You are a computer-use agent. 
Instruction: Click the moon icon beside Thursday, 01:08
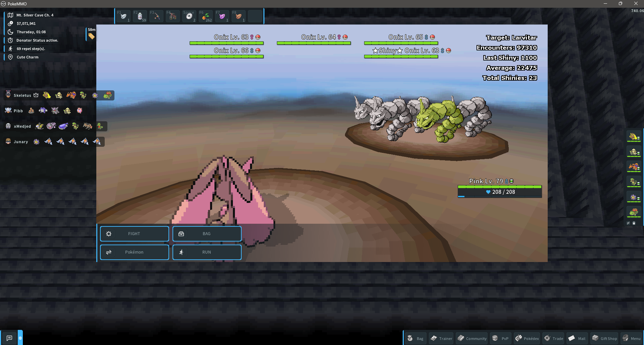[x=10, y=32]
